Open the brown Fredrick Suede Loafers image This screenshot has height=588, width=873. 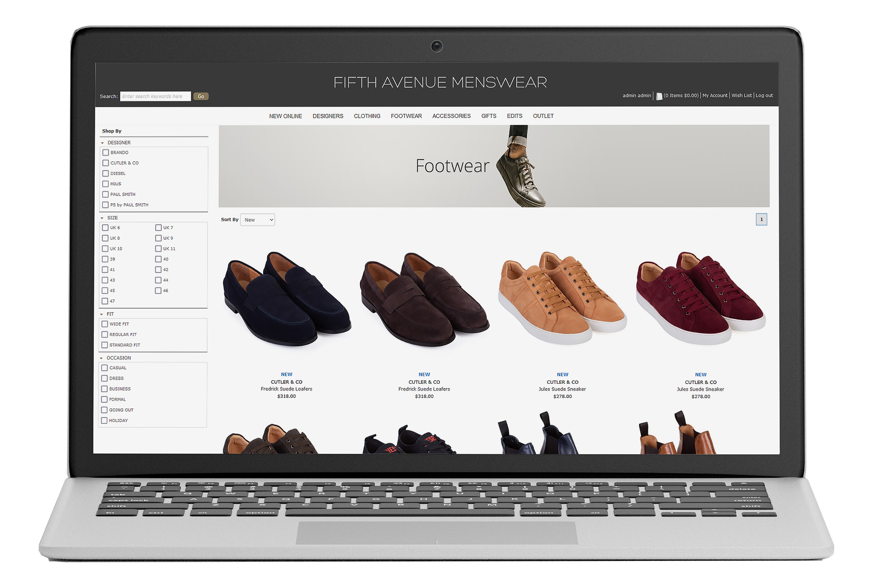424,299
